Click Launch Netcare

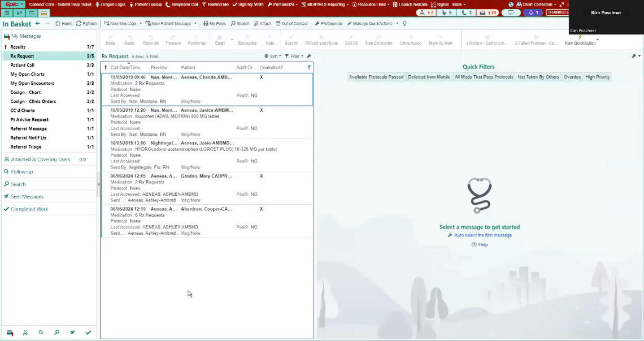click(410, 5)
